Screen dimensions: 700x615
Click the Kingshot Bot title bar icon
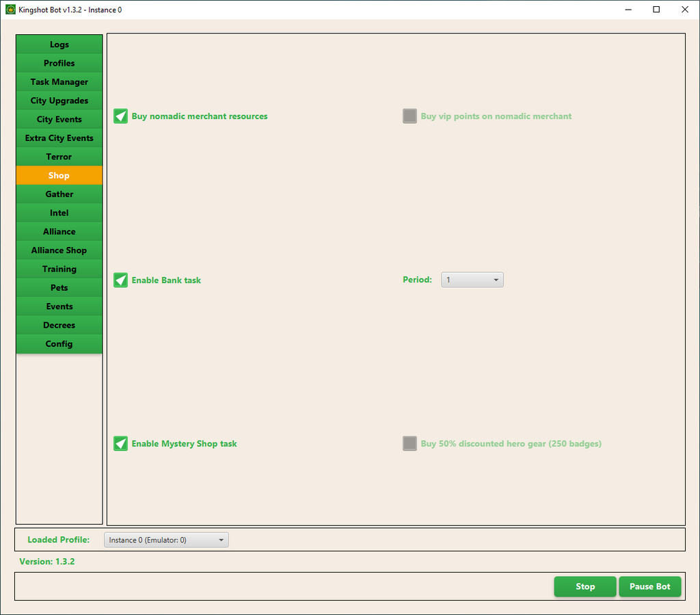coord(10,10)
